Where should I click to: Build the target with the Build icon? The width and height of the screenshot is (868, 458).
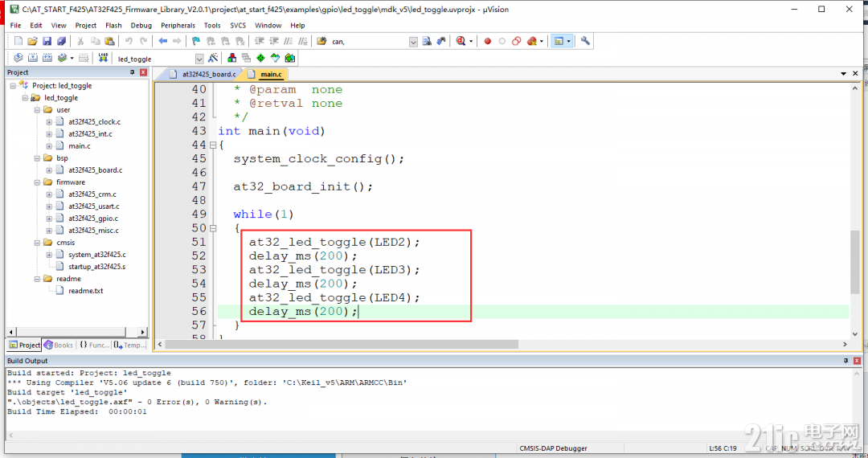(33, 58)
